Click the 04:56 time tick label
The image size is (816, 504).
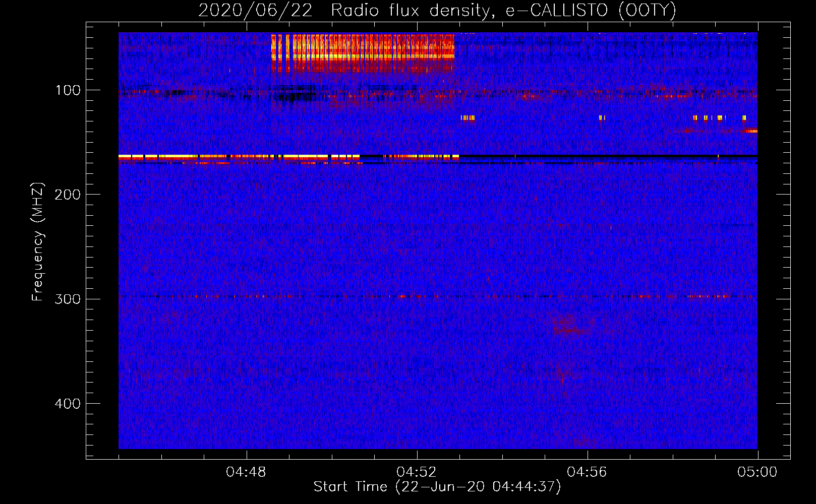[587, 472]
